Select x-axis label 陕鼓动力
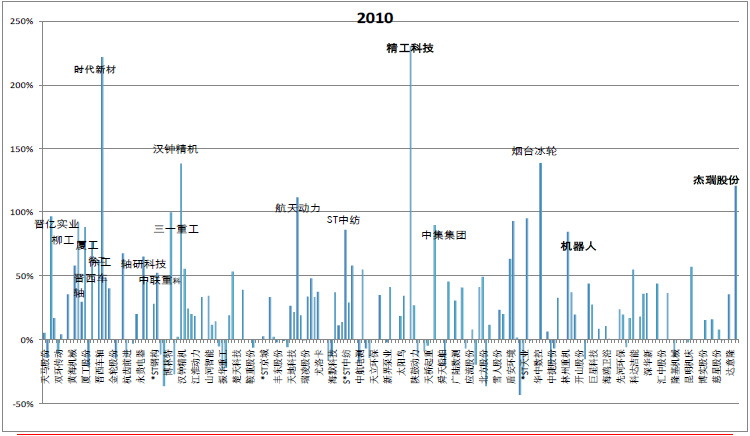This screenshot has width=750, height=436. (x=416, y=367)
